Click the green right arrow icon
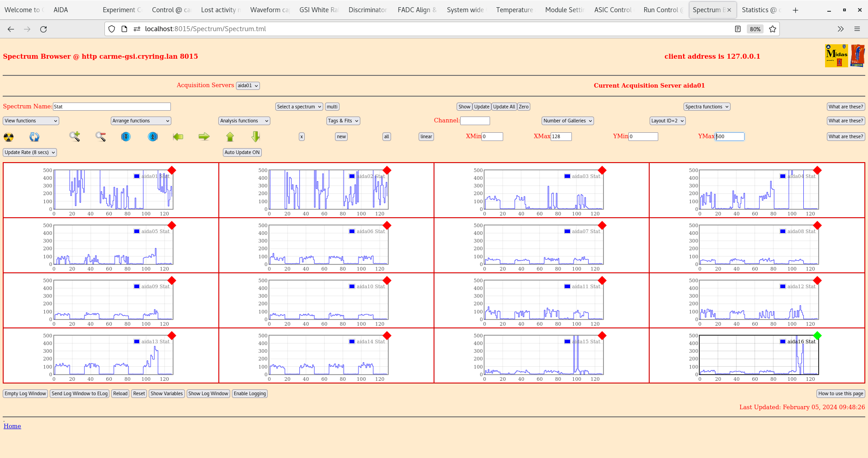Image resolution: width=868 pixels, height=458 pixels. tap(204, 136)
